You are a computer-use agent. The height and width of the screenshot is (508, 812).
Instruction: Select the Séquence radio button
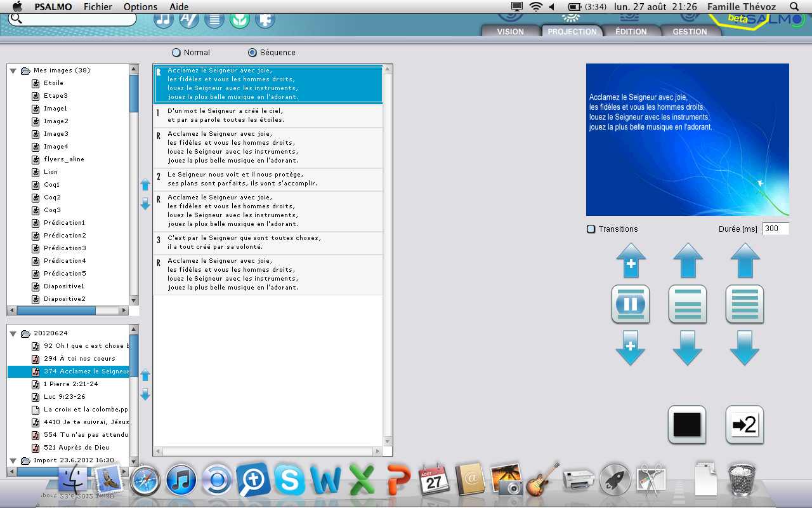(x=252, y=53)
